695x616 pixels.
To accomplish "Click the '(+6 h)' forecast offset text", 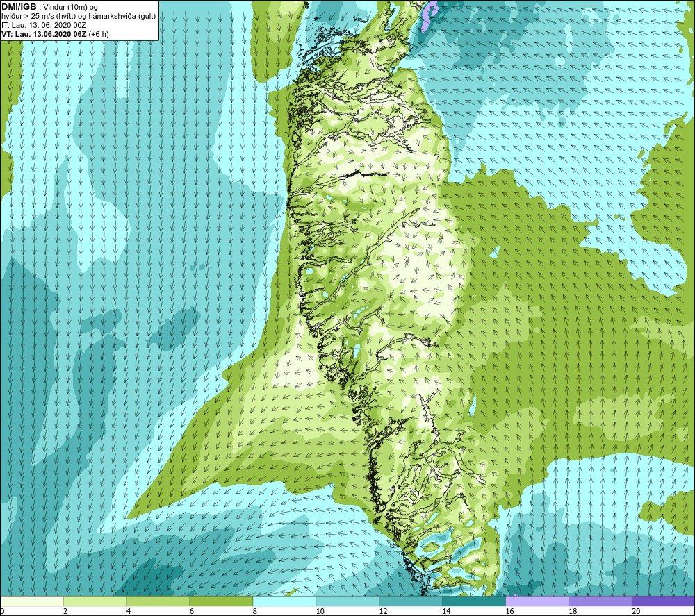I will (x=99, y=34).
